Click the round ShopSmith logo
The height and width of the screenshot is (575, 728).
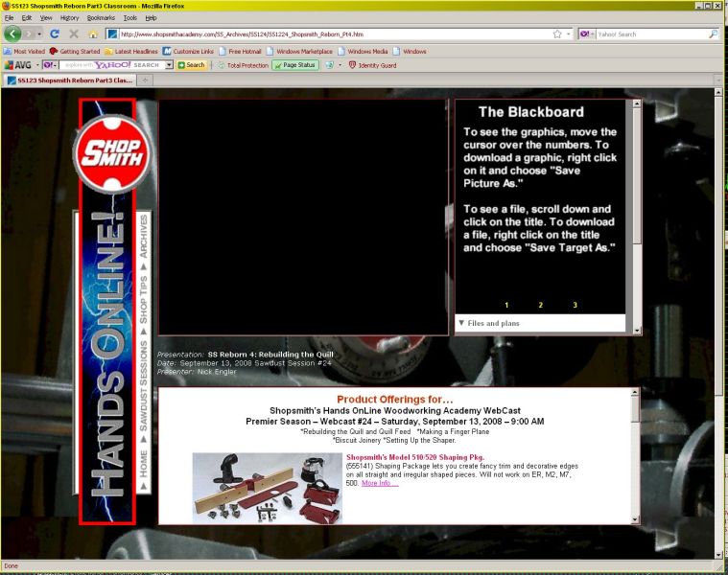(x=112, y=154)
